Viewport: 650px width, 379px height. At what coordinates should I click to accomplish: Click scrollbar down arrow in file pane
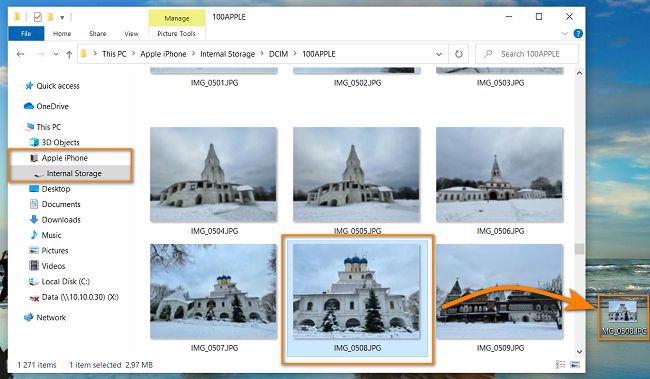click(579, 352)
